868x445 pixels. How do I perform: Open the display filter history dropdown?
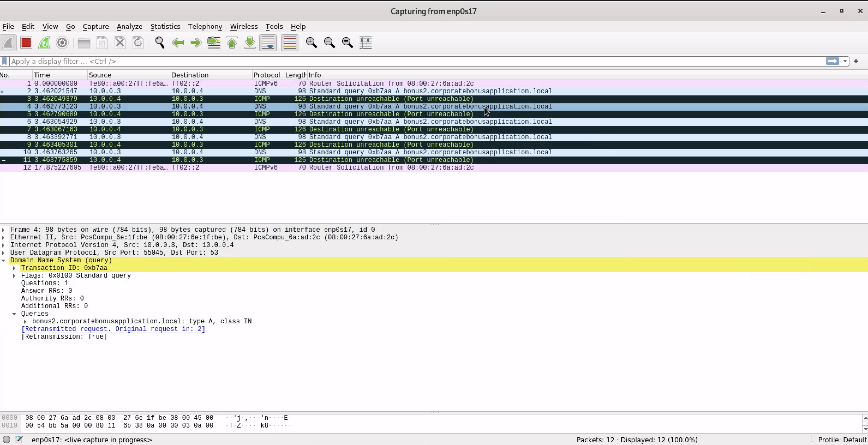click(845, 61)
